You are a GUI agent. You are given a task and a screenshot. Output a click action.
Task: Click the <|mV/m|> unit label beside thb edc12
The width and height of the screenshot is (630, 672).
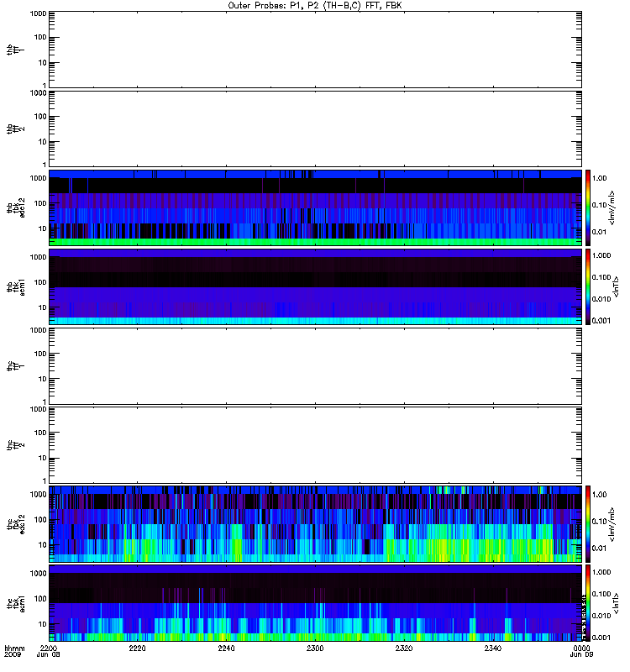pos(612,207)
